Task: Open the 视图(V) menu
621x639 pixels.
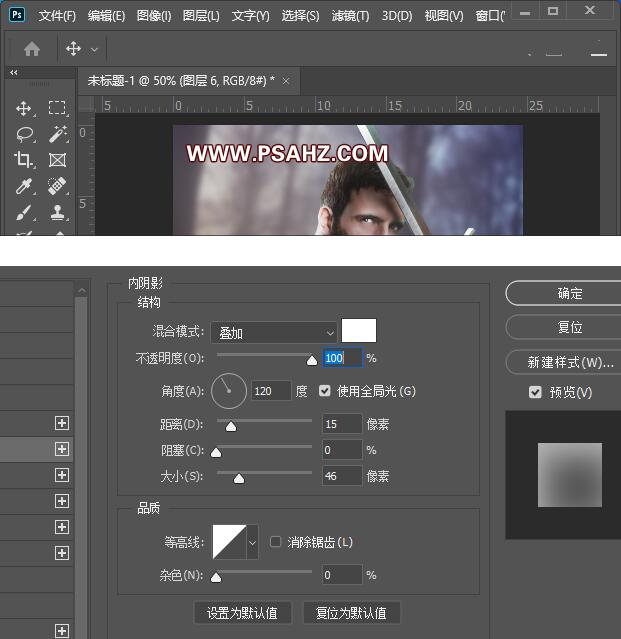Action: coord(444,16)
